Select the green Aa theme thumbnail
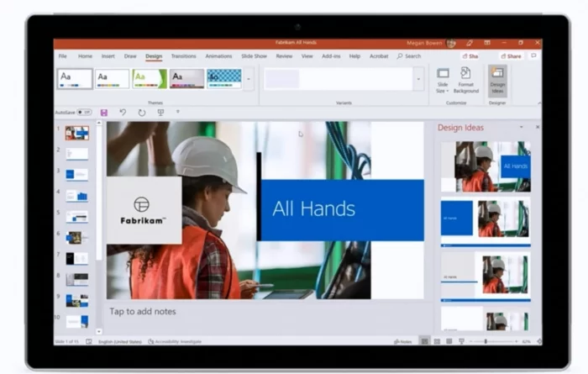Image resolution: width=588 pixels, height=374 pixels. coord(150,79)
